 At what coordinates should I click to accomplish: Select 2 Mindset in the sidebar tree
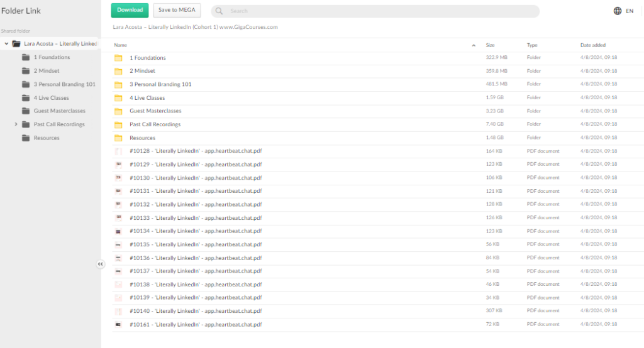[x=47, y=71]
